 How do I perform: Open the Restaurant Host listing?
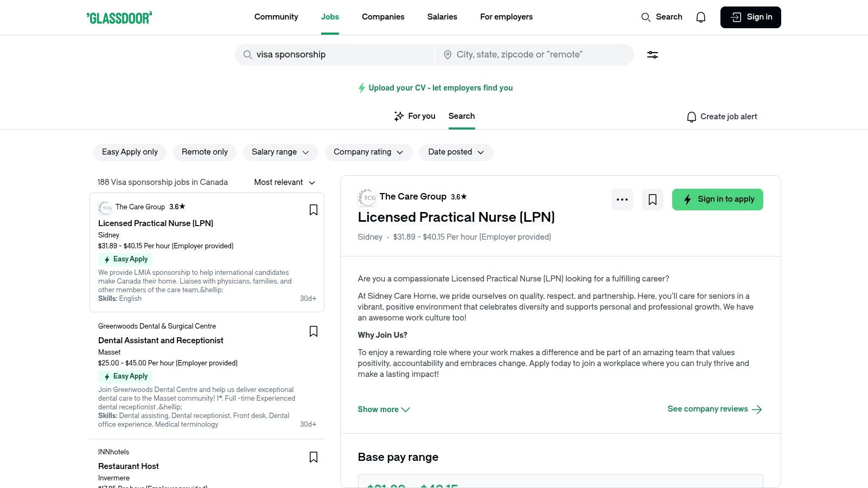[129, 466]
